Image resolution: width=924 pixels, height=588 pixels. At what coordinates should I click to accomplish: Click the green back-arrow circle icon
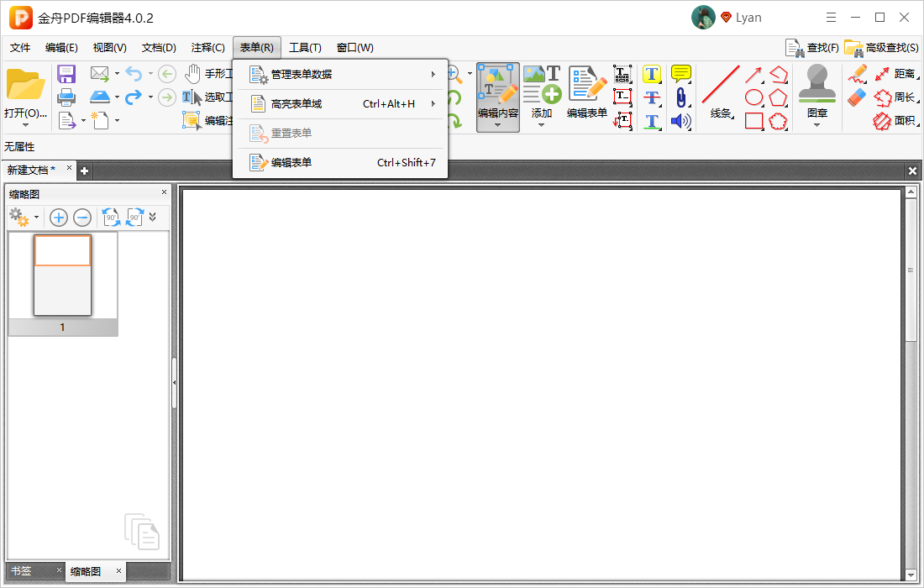[167, 74]
